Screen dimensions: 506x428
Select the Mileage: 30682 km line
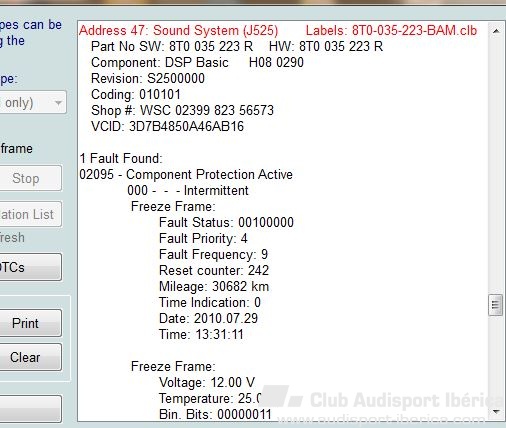(x=214, y=286)
